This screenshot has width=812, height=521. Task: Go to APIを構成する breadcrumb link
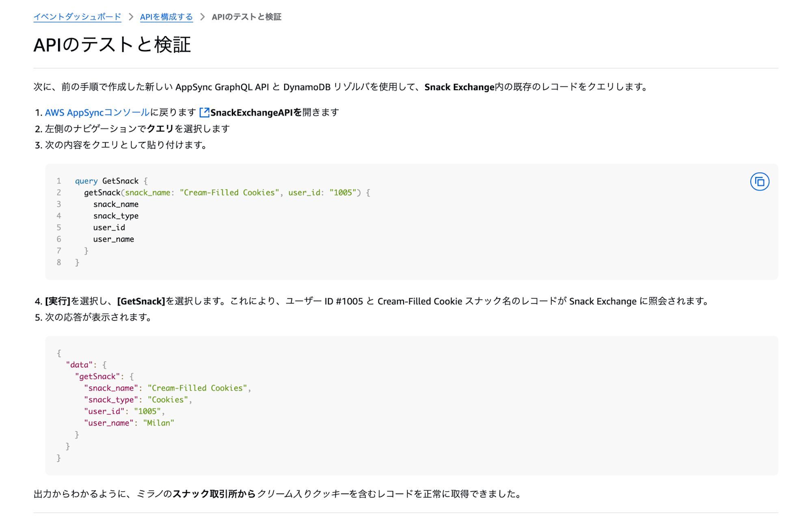point(166,17)
